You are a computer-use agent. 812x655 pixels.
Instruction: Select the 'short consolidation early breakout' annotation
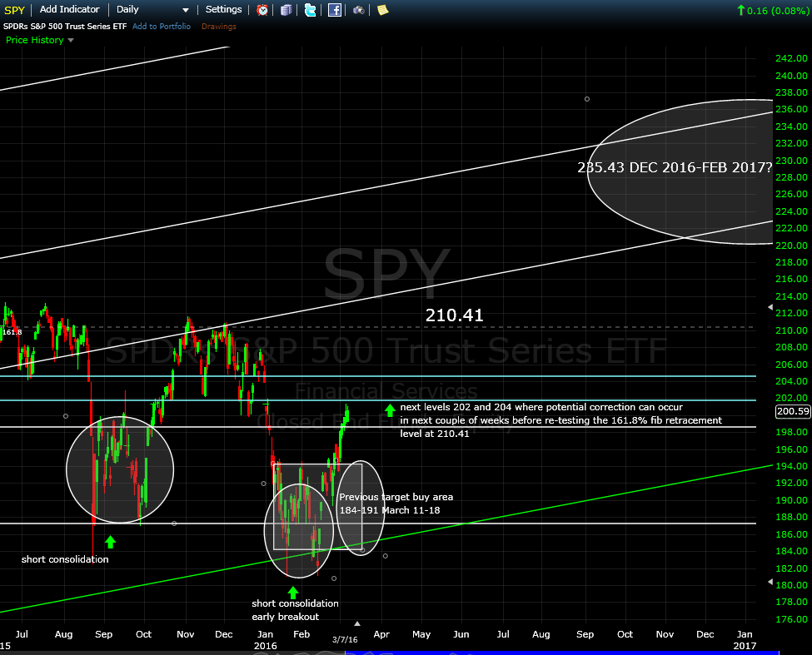(x=295, y=610)
